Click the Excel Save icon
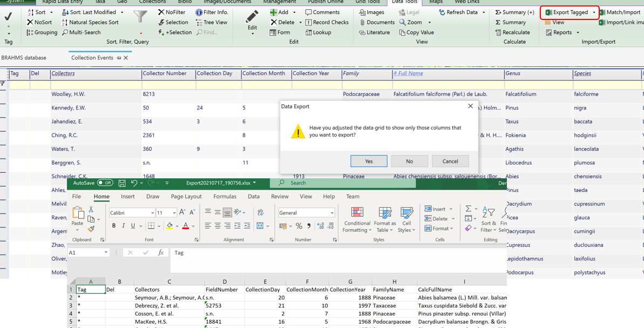This screenshot has width=644, height=328. [x=122, y=183]
